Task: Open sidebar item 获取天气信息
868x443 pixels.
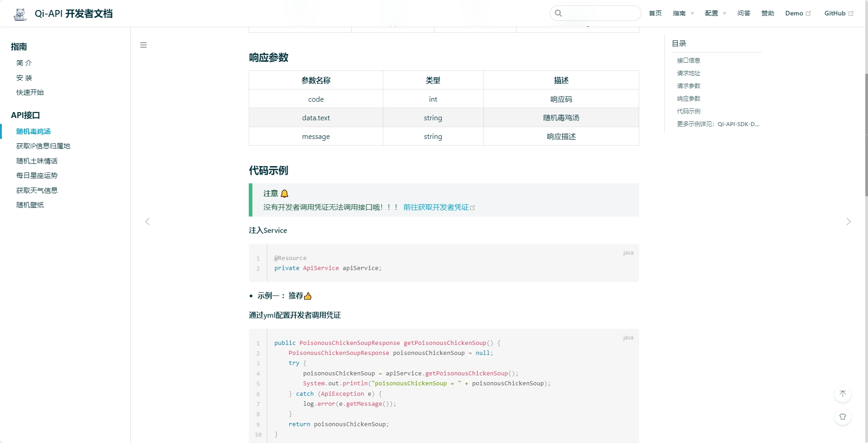Action: 37,190
